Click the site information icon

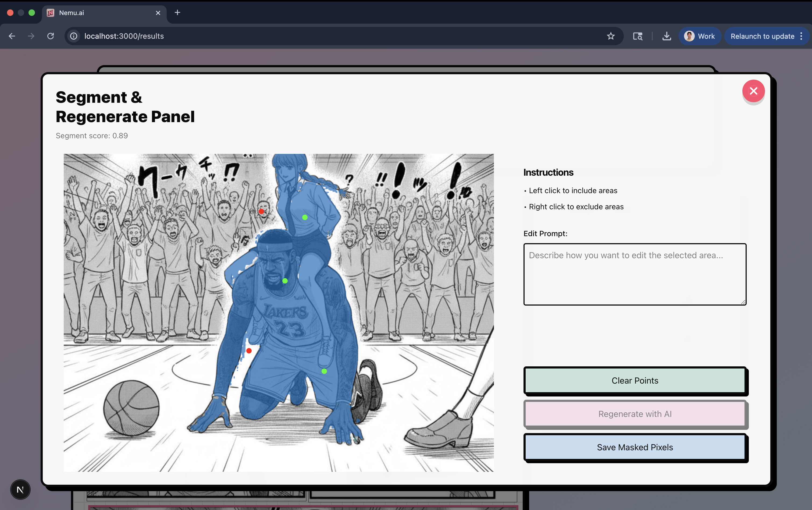pos(73,36)
